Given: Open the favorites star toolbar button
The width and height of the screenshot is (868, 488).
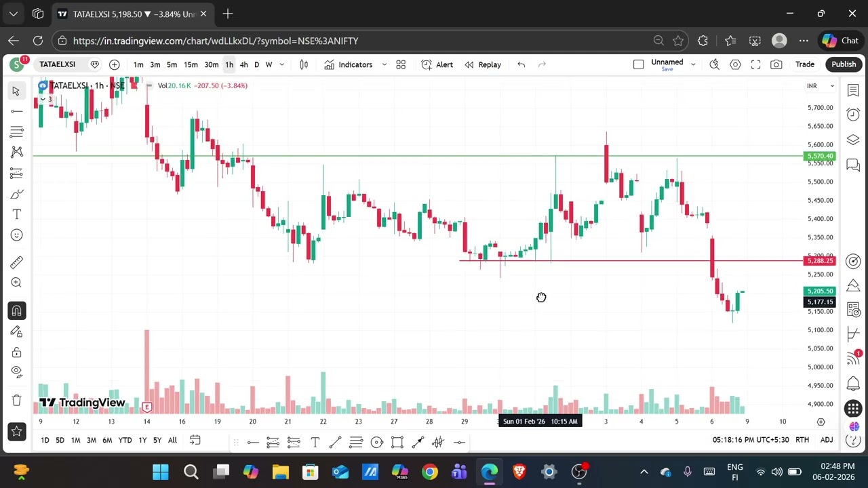Looking at the screenshot, I should (x=16, y=431).
